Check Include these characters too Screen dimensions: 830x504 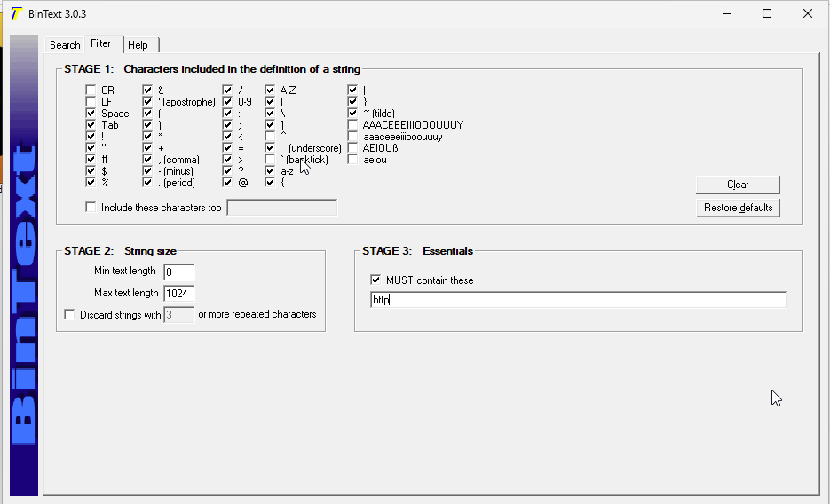[x=91, y=208]
